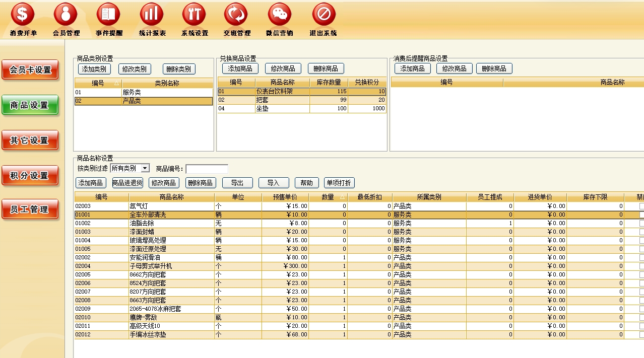Viewport: 644px width, 358px height.
Task: Open 系统设置 tools icon
Action: click(194, 15)
